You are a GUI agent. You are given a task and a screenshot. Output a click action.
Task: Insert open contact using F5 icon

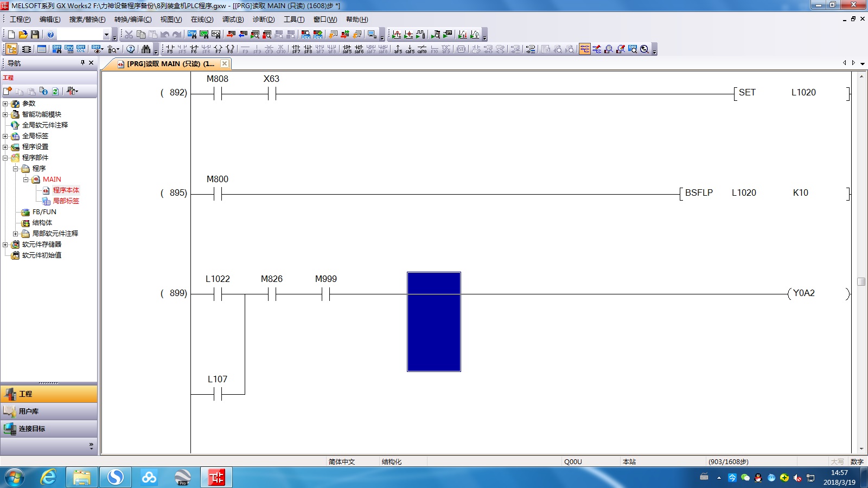(x=170, y=49)
